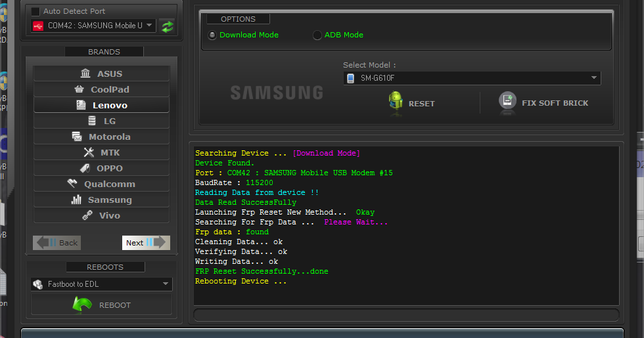Click 'Writing Data... ok' log line

click(x=237, y=261)
